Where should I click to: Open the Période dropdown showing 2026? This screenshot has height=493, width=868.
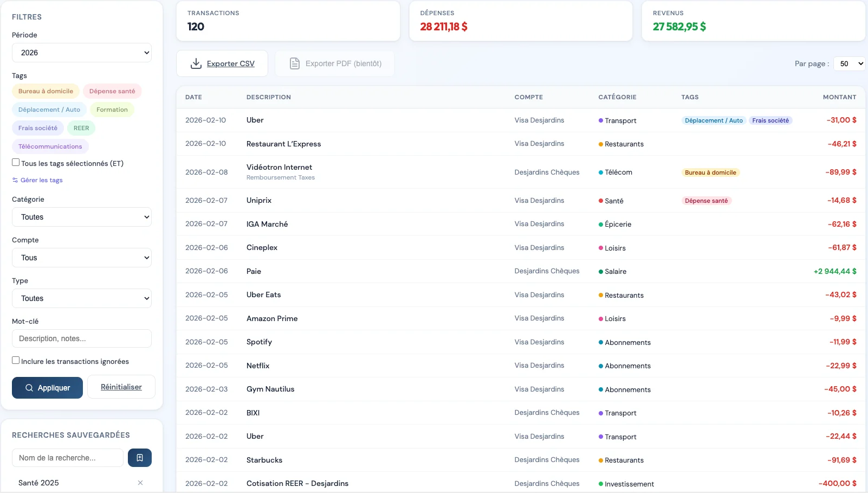pyautogui.click(x=82, y=53)
